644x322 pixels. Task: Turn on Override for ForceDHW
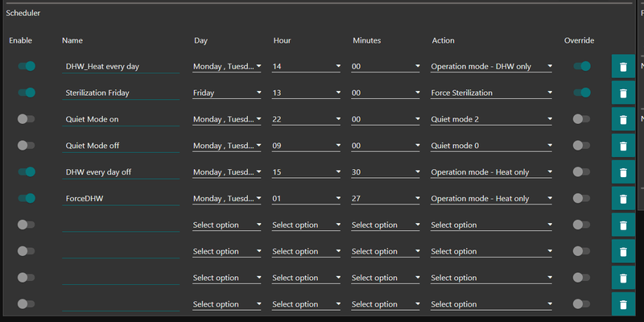point(582,199)
